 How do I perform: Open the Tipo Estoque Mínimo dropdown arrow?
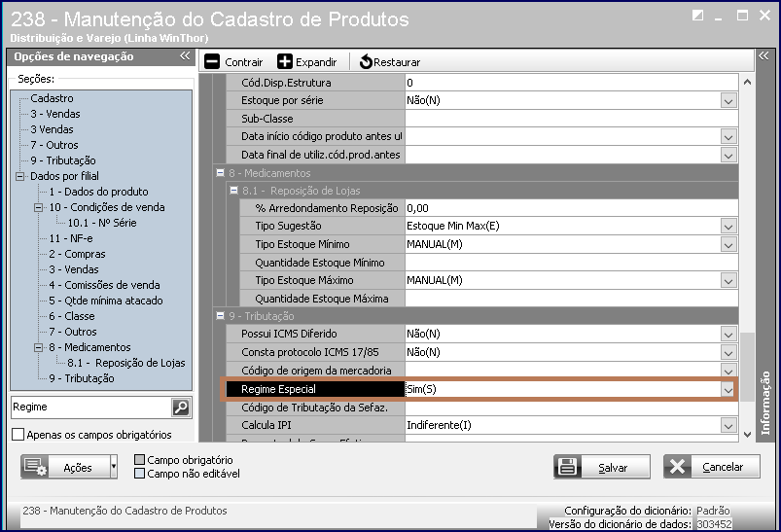(728, 244)
